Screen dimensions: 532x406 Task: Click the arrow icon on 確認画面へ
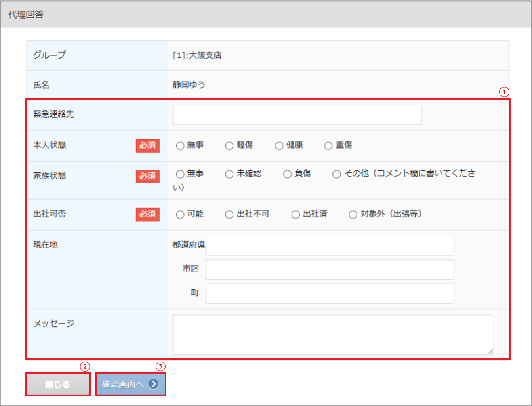coord(154,384)
